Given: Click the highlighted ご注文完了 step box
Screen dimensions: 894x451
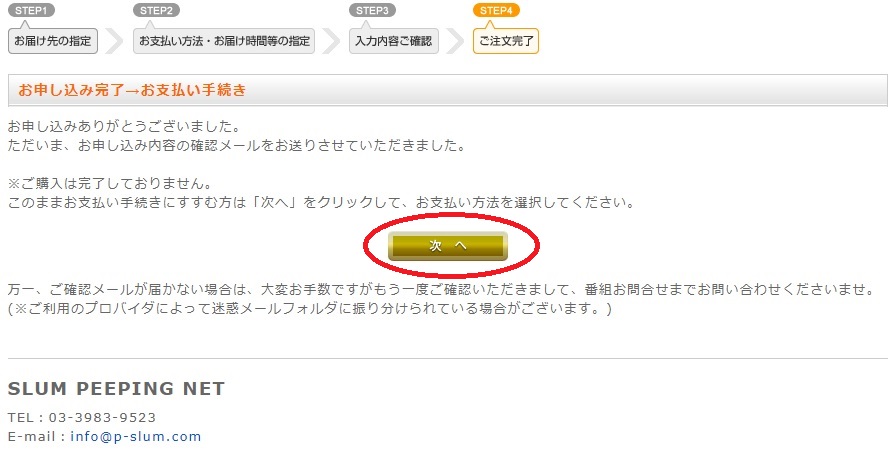Looking at the screenshot, I should point(506,41).
